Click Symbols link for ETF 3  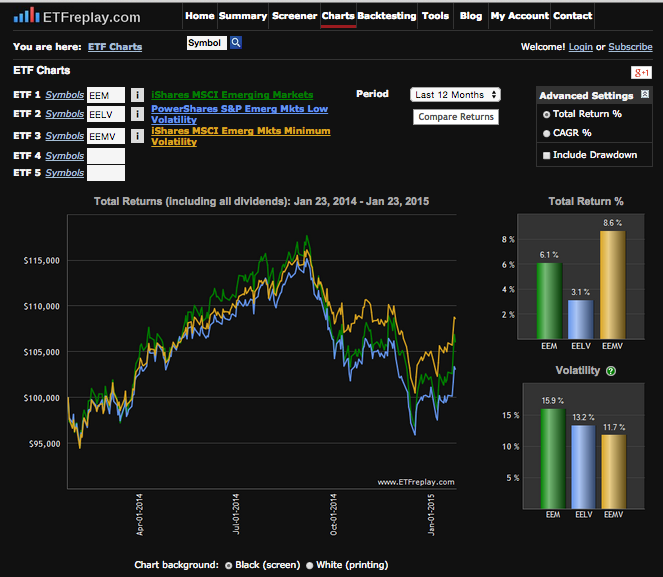[x=65, y=136]
